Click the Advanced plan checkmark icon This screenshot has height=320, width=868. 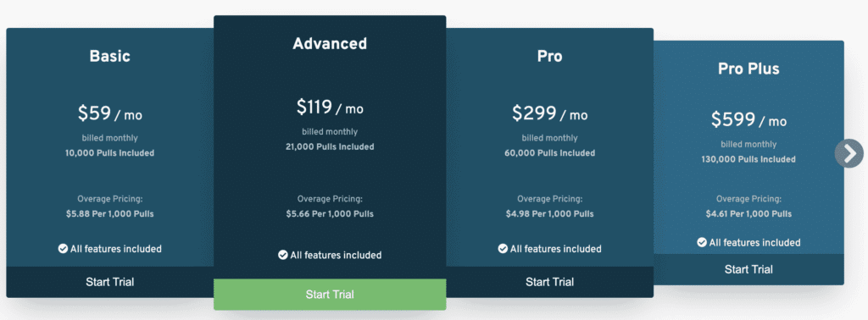tap(283, 255)
